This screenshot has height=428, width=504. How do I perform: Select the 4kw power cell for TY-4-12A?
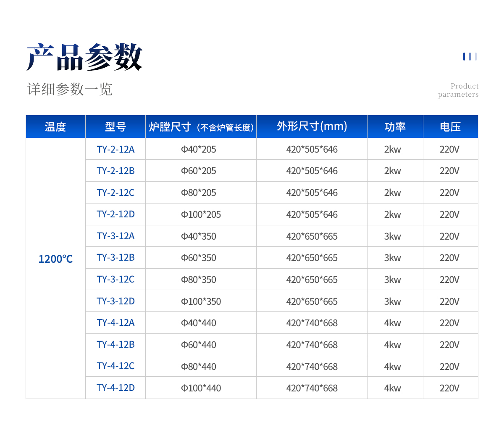(x=393, y=323)
